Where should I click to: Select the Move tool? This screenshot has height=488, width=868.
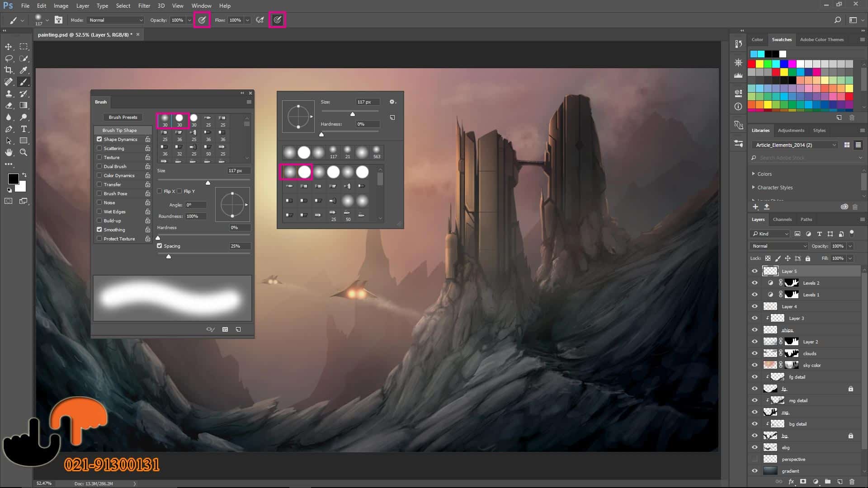[9, 47]
